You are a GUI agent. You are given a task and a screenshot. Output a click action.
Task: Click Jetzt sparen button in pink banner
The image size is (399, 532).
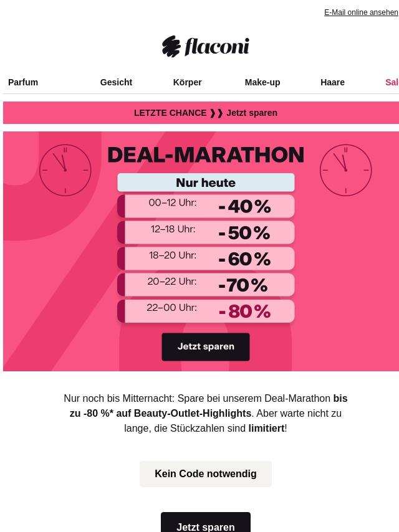[x=206, y=347]
